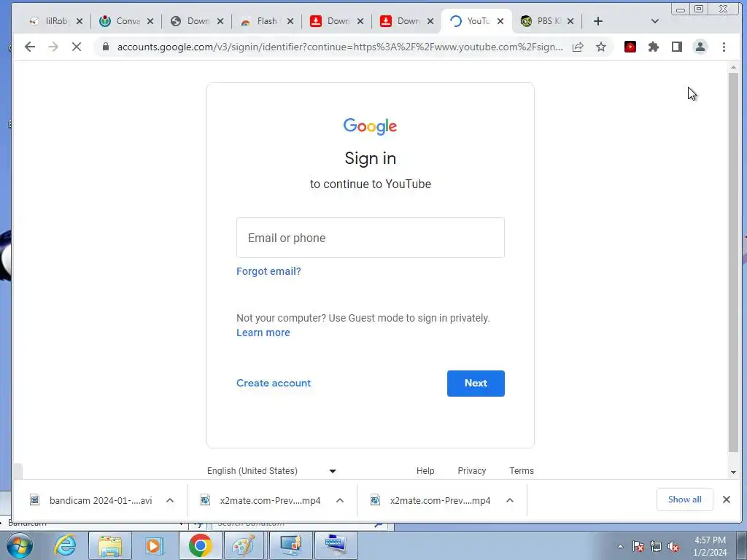Viewport: 747px width, 560px height.
Task: Open the Extensions puzzle menu
Action: 654,47
